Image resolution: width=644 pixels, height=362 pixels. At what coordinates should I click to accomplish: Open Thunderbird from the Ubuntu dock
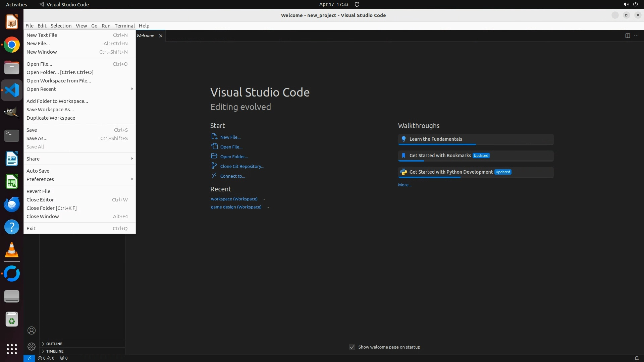click(x=12, y=204)
